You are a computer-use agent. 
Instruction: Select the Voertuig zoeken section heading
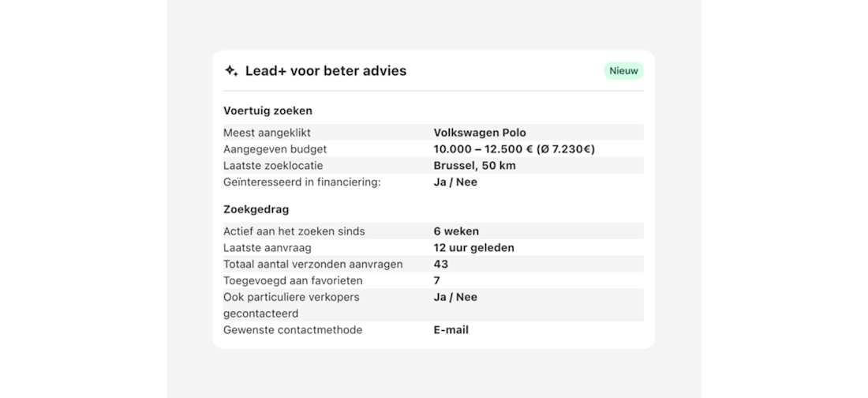coord(268,111)
